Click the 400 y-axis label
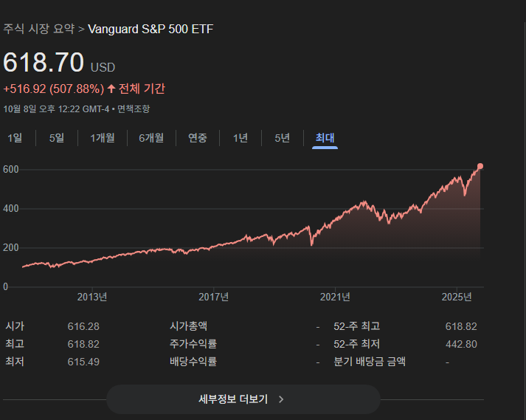Image resolution: width=526 pixels, height=420 pixels. click(11, 208)
